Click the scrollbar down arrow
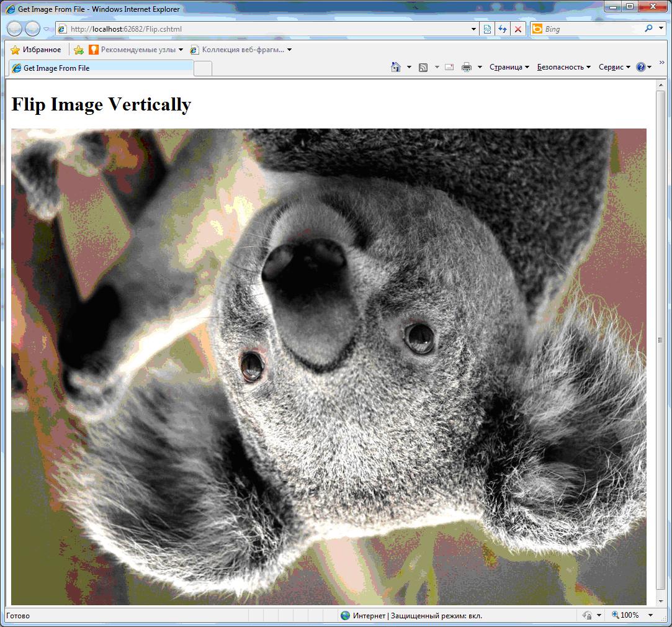Viewport: 672px width, 627px height. tap(660, 601)
